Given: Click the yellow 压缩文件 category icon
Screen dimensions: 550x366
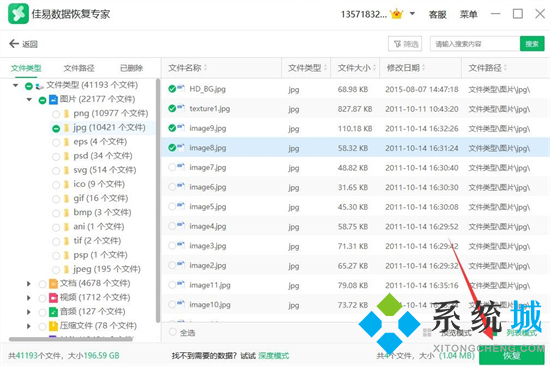Looking at the screenshot, I should [x=53, y=326].
